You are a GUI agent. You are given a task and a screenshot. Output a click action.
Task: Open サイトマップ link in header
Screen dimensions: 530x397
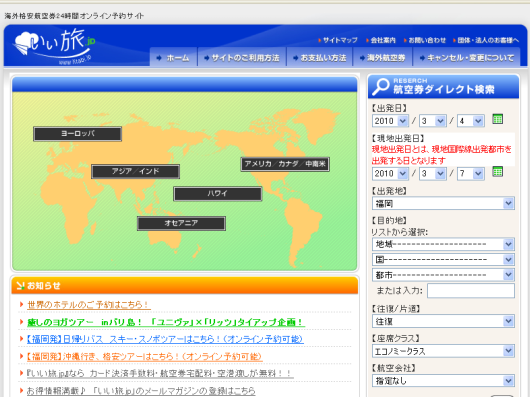click(338, 40)
